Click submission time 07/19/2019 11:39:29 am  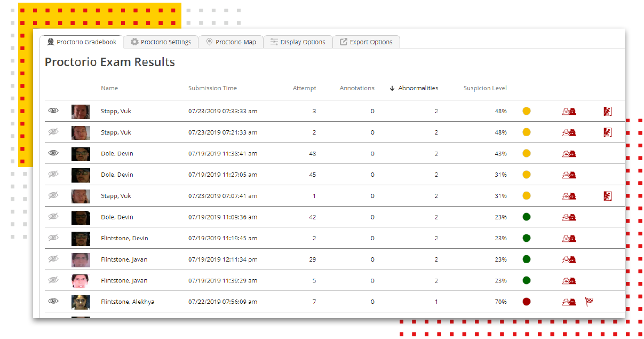pos(222,280)
